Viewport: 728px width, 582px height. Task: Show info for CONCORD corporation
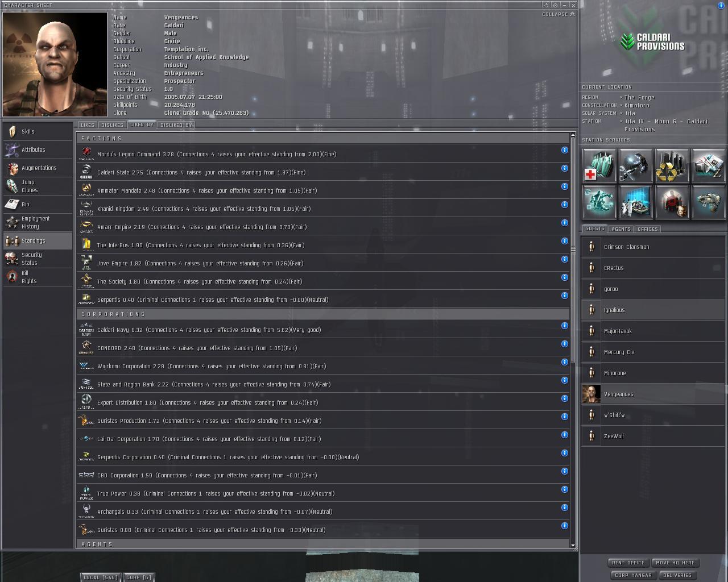point(565,344)
